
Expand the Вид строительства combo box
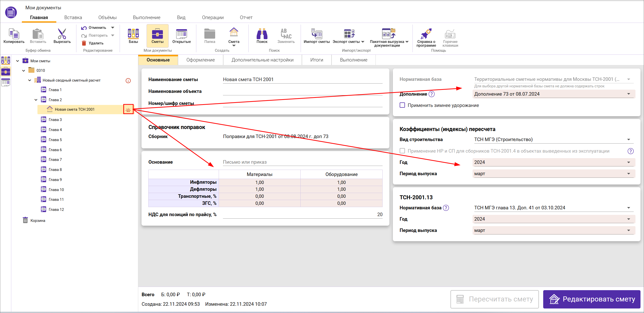point(628,140)
